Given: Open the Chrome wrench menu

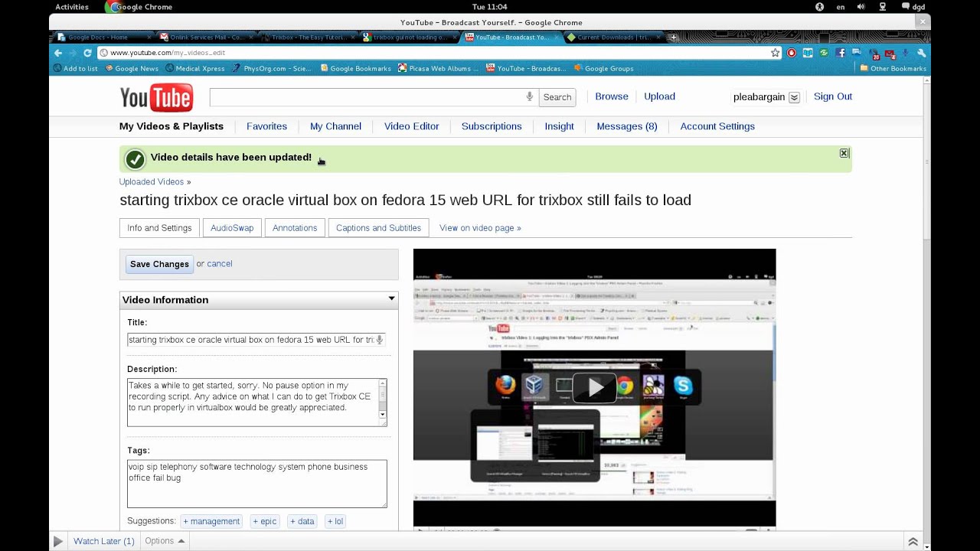Looking at the screenshot, I should pyautogui.click(x=922, y=53).
